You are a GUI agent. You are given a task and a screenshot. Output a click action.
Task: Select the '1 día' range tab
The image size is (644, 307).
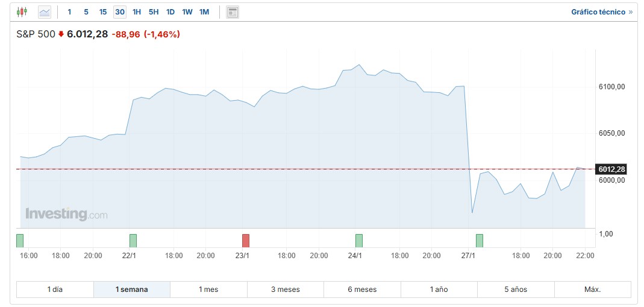(55, 290)
